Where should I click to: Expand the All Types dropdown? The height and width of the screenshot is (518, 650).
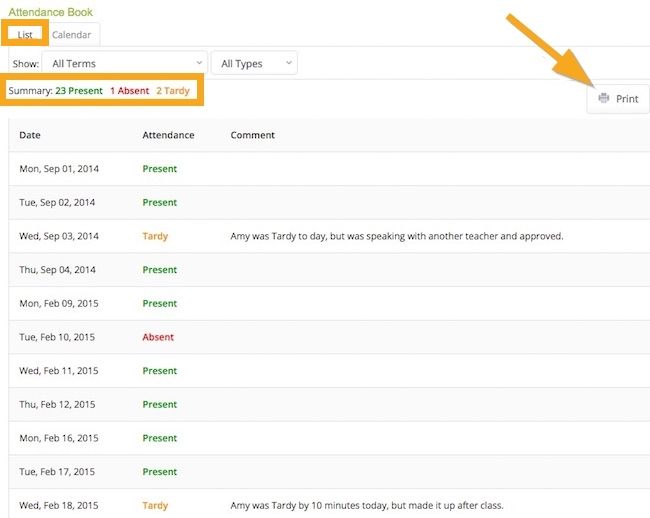point(254,63)
